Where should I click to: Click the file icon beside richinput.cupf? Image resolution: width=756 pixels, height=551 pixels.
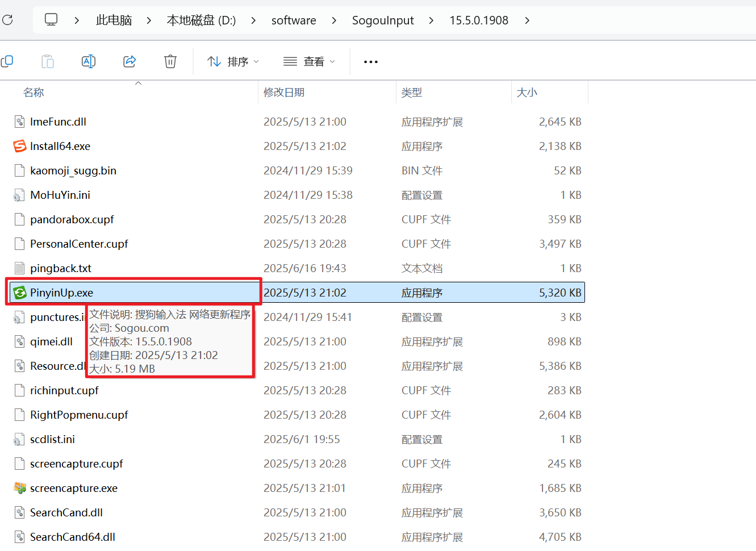point(20,390)
